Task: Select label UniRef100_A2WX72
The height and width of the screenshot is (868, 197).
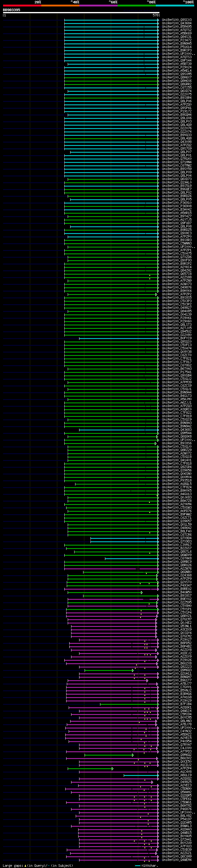Action: 177,454
